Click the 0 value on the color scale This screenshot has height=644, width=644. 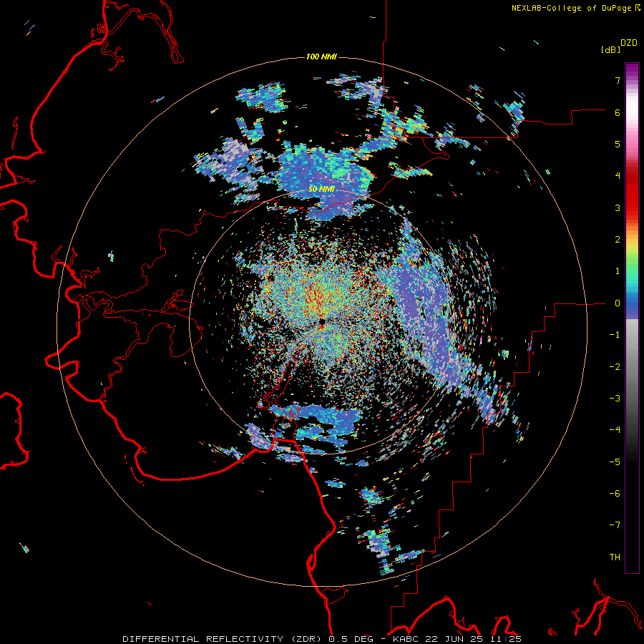(x=618, y=303)
